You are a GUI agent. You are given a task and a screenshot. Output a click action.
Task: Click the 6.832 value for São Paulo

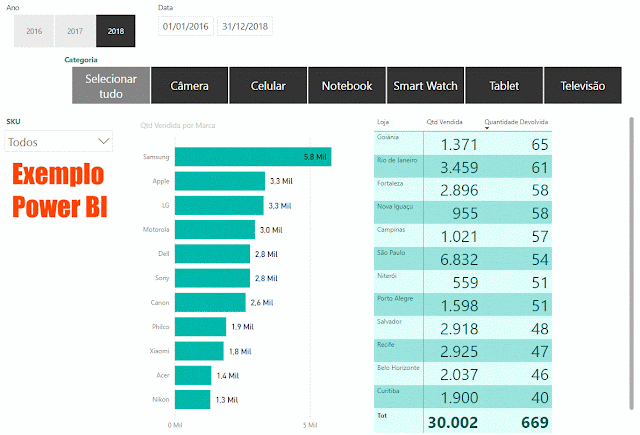point(459,260)
